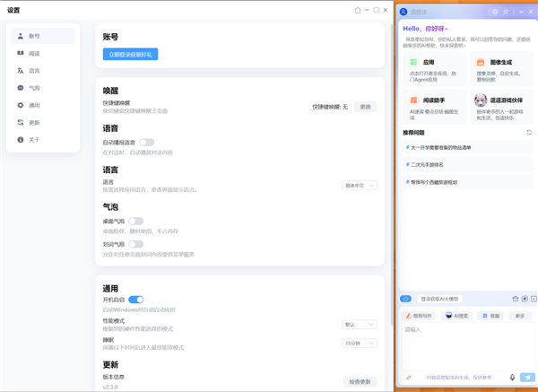This screenshot has height=392, width=538.
Task: Click the 立即登录获取好礼 button
Action: [130, 55]
